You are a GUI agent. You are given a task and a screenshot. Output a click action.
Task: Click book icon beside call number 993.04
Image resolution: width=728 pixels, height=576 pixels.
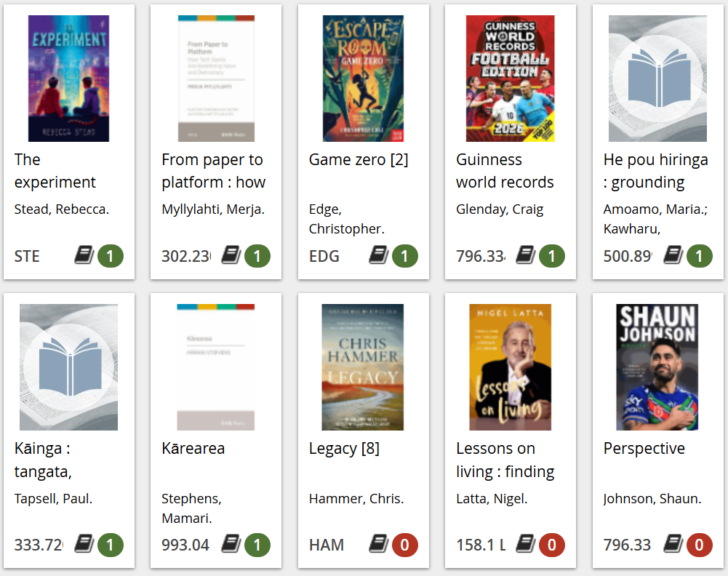pyautogui.click(x=231, y=544)
